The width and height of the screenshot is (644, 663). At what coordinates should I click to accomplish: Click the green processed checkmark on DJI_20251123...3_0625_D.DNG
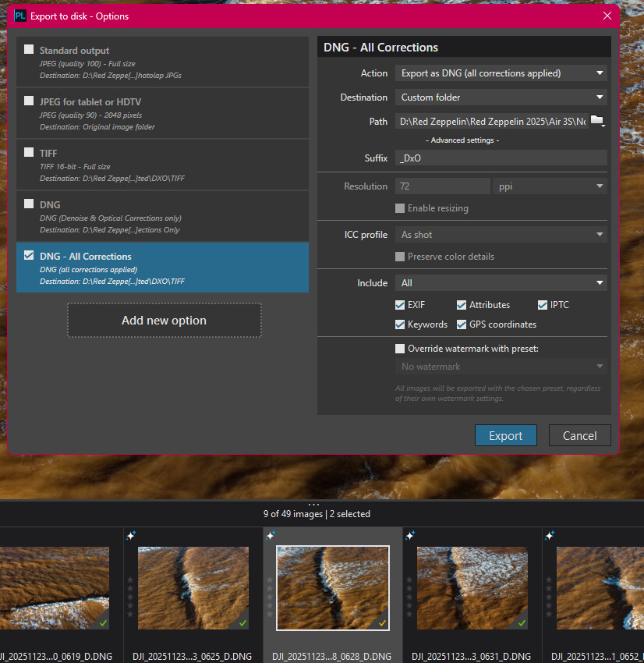click(241, 624)
